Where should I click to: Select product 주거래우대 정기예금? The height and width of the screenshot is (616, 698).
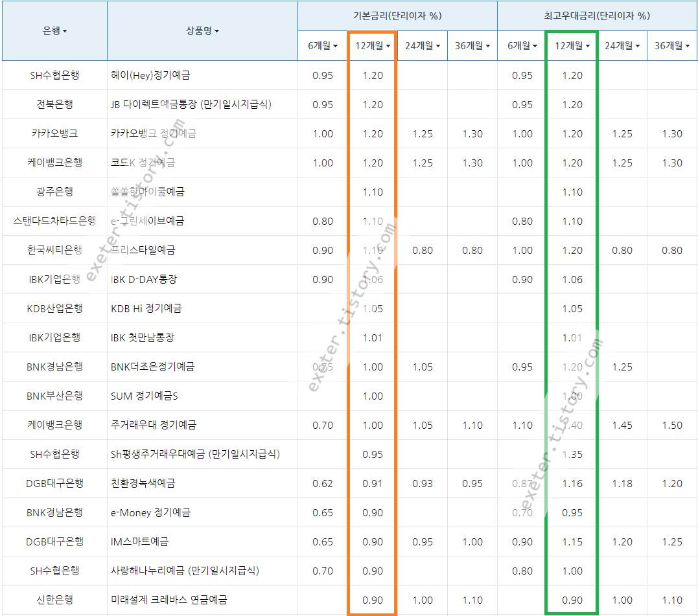(x=154, y=425)
